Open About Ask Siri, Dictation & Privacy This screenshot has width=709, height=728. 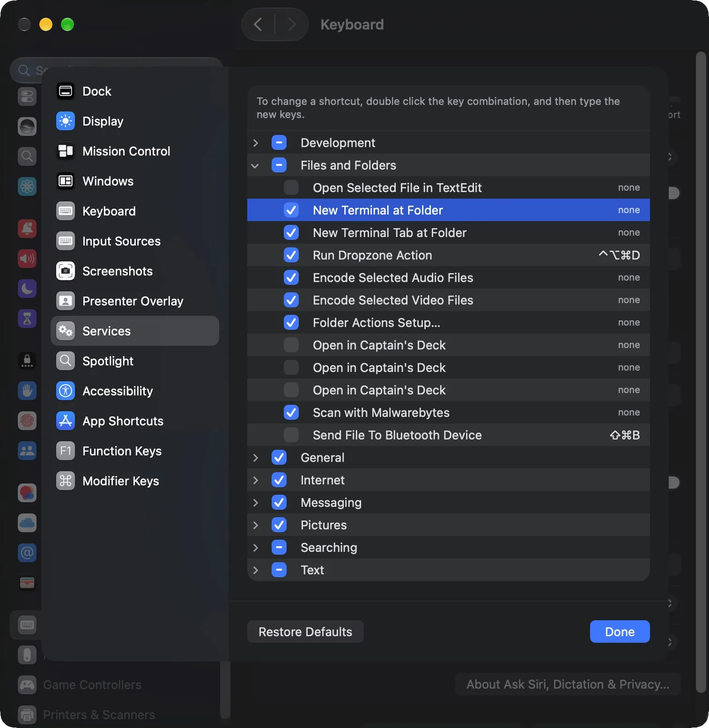(x=568, y=684)
